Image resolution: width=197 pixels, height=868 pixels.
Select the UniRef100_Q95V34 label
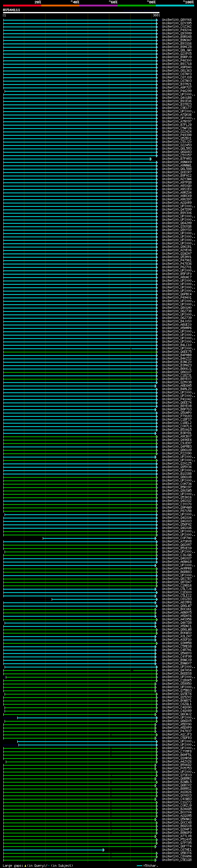(x=177, y=467)
